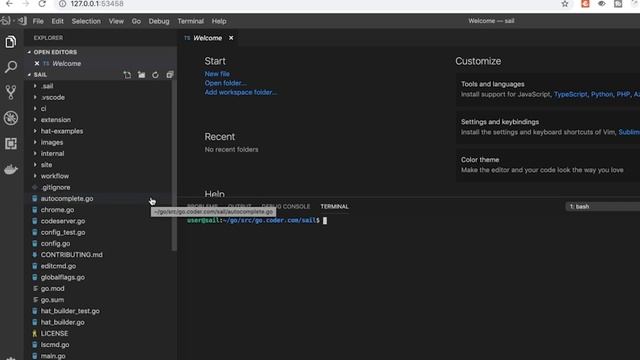
Task: Open the Selection menu
Action: point(86,21)
